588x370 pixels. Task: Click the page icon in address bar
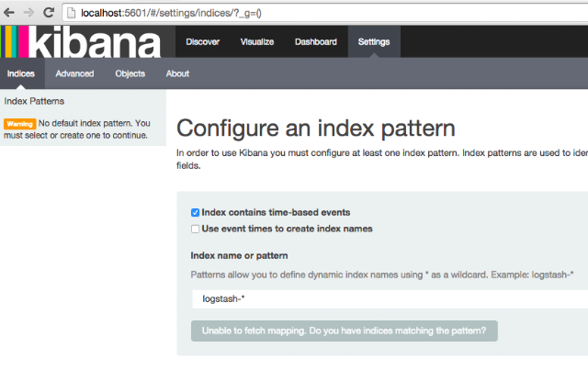72,13
